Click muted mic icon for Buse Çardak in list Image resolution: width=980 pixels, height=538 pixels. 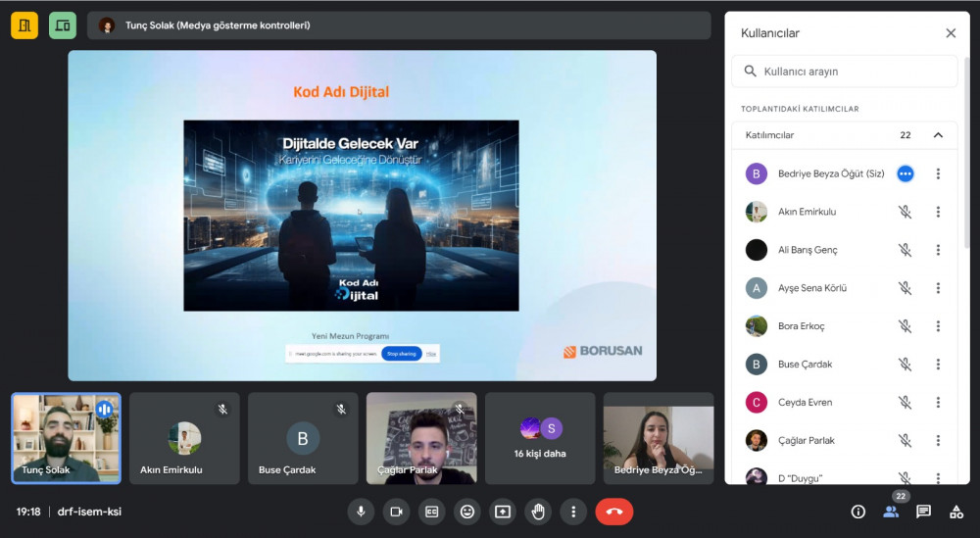click(905, 365)
